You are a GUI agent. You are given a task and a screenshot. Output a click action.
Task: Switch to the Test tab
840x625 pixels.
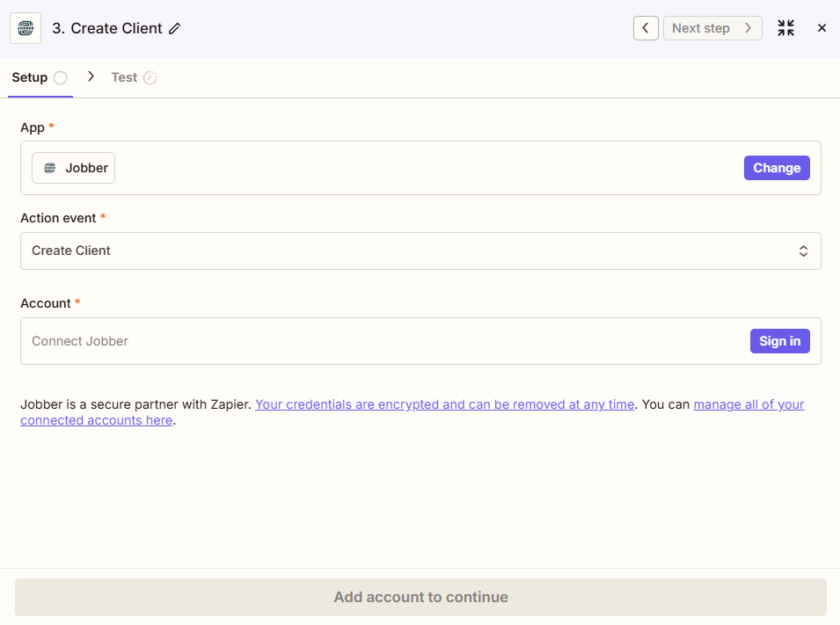click(134, 77)
